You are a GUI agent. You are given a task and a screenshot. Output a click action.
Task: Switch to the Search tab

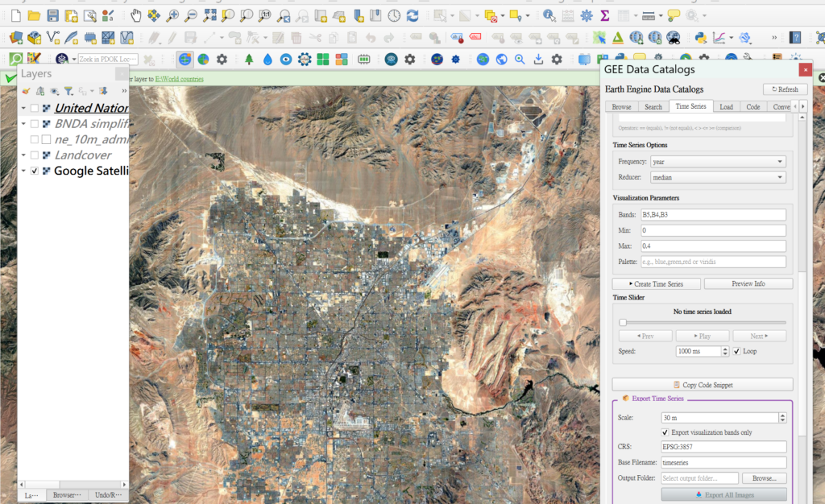(x=653, y=107)
